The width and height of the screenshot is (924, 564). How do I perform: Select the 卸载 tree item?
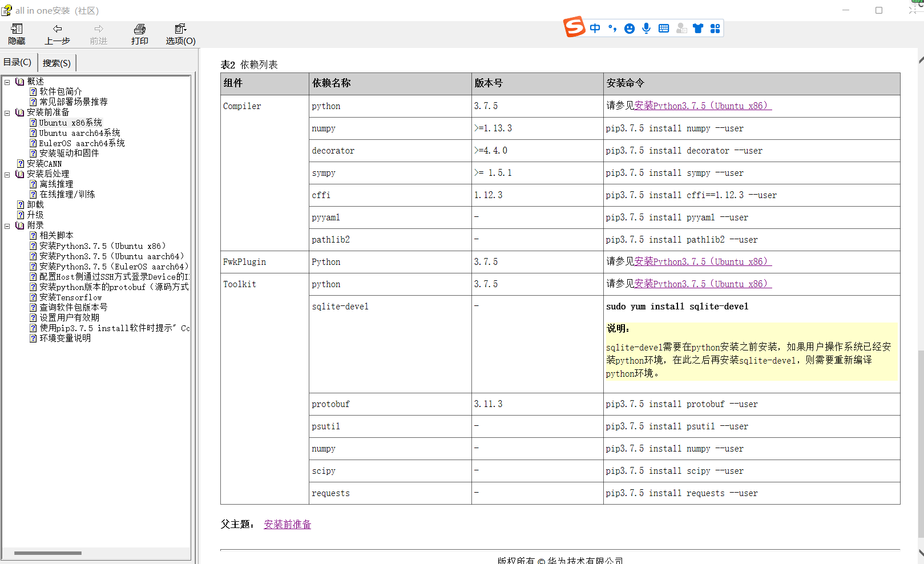pyautogui.click(x=35, y=204)
